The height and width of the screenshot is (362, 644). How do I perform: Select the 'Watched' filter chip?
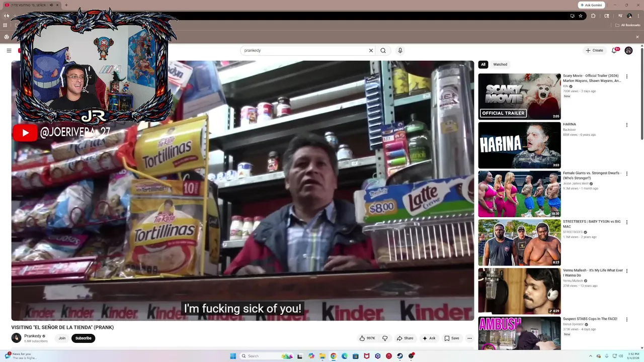(500, 64)
